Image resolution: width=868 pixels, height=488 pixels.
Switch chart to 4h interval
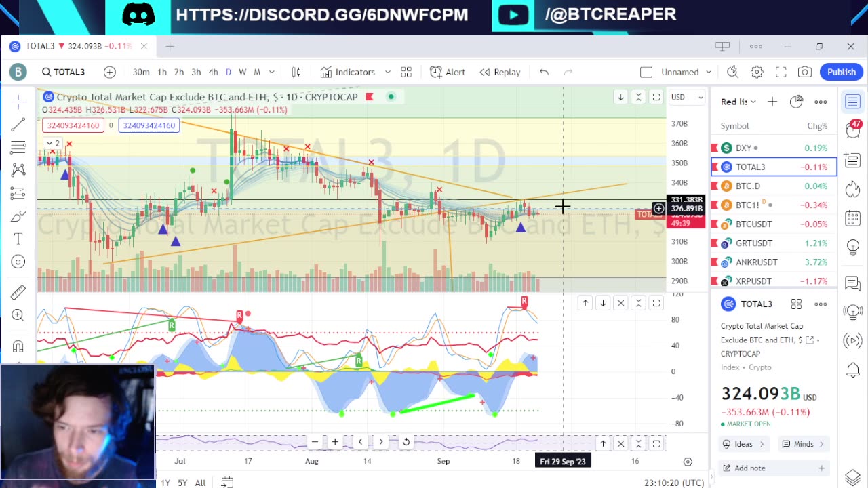(213, 72)
